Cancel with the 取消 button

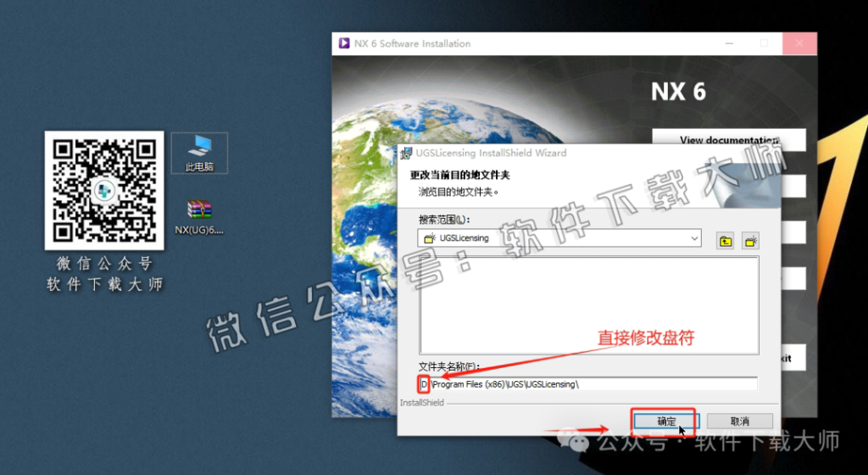pos(739,422)
